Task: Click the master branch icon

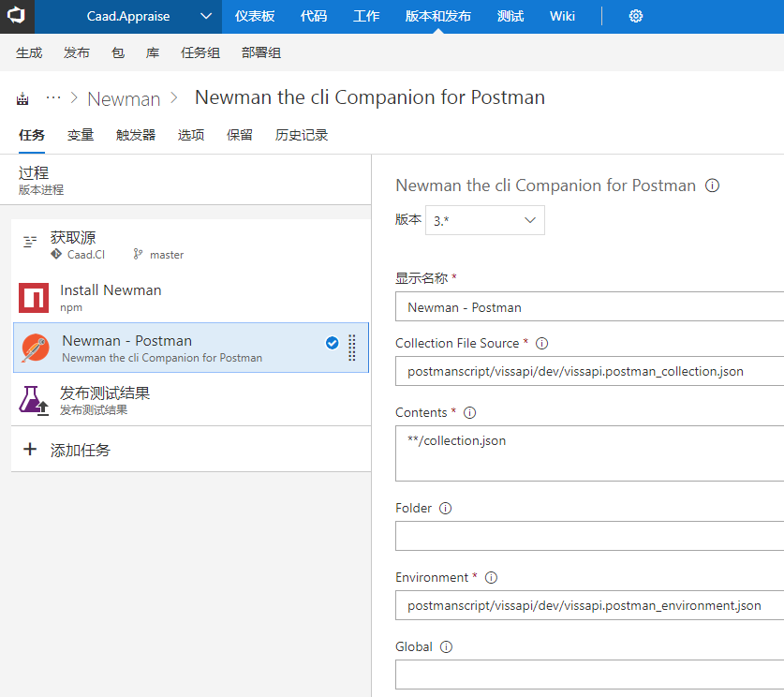Action: tap(138, 254)
